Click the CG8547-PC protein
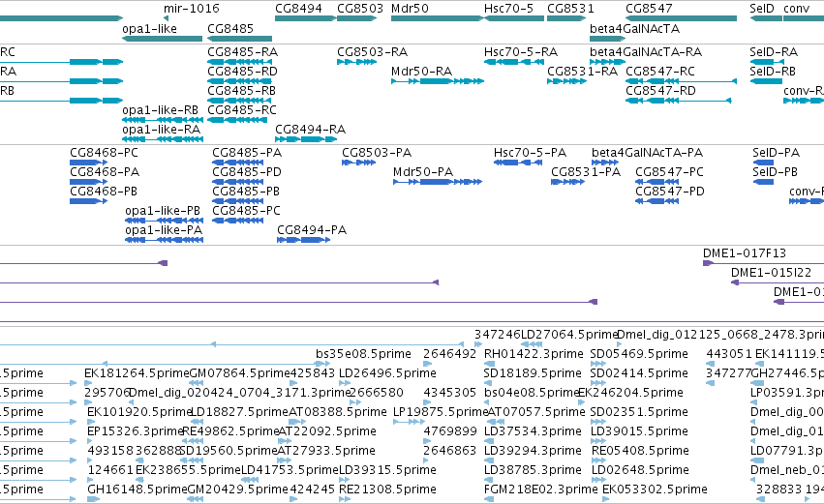The width and height of the screenshot is (824, 504). (x=656, y=182)
